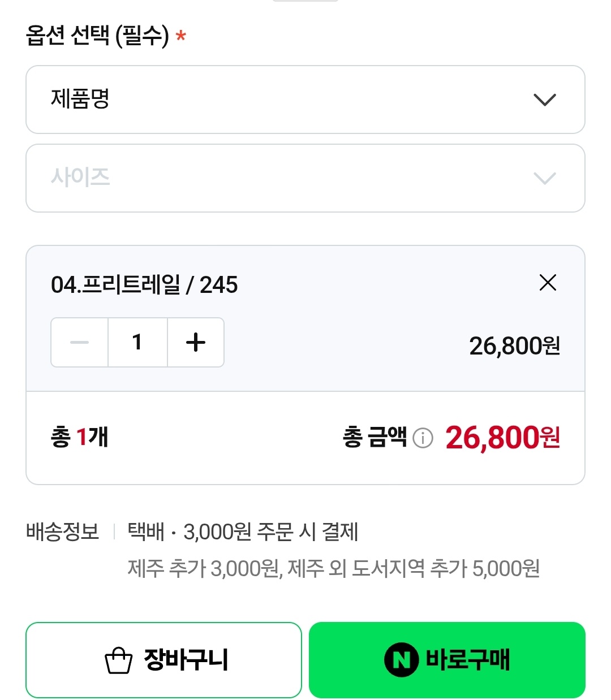Click the shopping bag icon in 장바구니
The height and width of the screenshot is (700, 611).
click(119, 660)
